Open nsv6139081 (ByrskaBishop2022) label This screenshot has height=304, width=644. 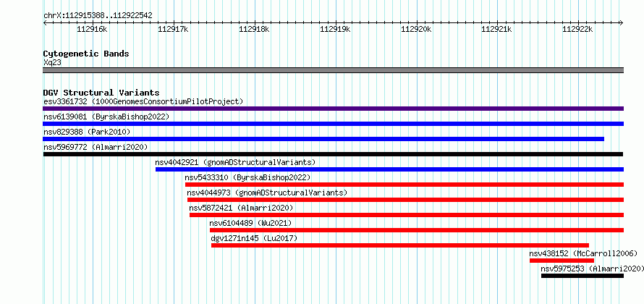pyautogui.click(x=106, y=117)
